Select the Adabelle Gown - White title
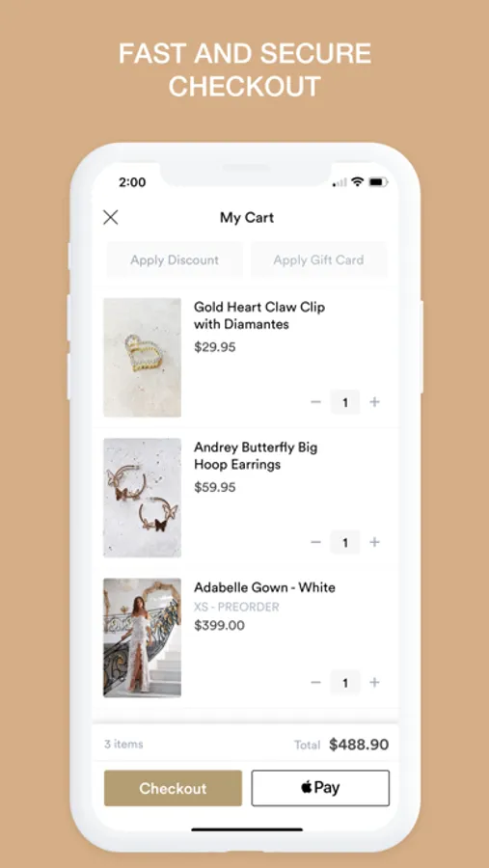Screen dimensions: 489x868 click(x=264, y=587)
